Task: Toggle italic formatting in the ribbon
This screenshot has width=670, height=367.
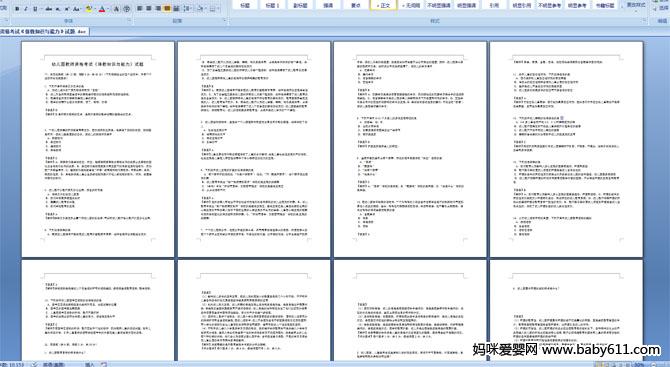Action: (x=26, y=9)
